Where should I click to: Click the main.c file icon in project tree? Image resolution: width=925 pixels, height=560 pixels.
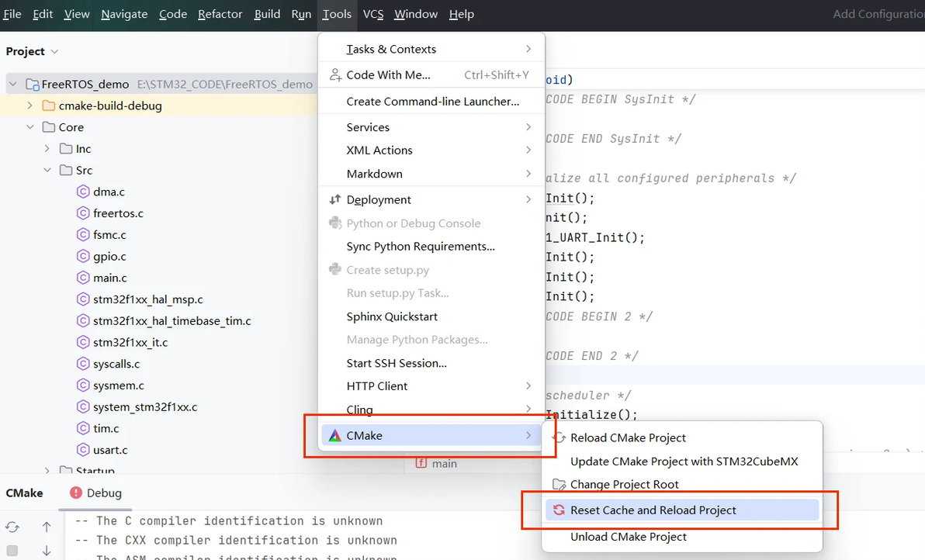coord(83,278)
